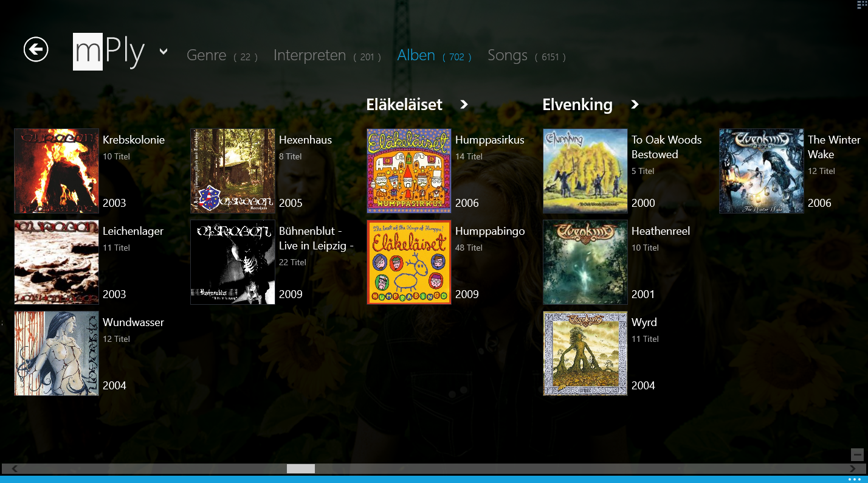Click the horizontal scrollbar left arrow
The height and width of the screenshot is (483, 868).
click(x=15, y=468)
